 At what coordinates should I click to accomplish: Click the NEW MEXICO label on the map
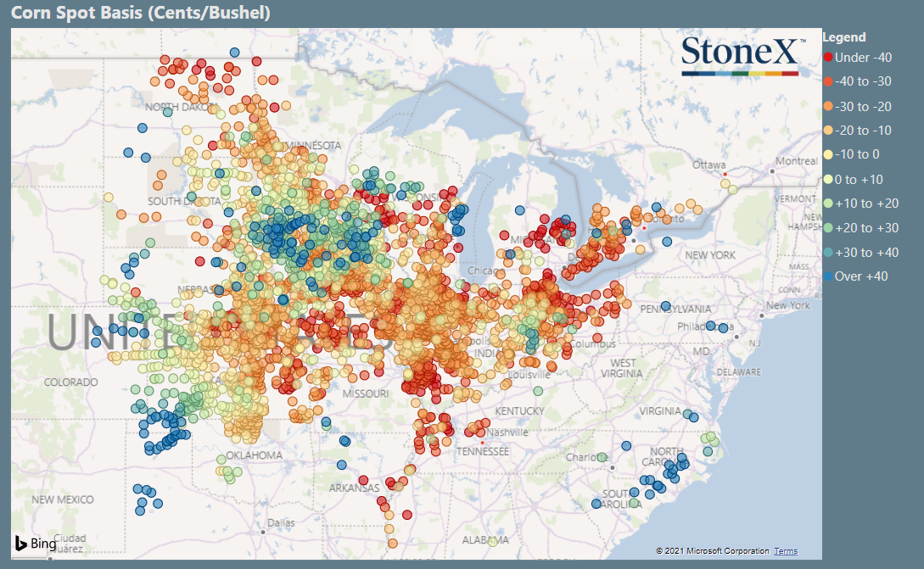coord(63,499)
